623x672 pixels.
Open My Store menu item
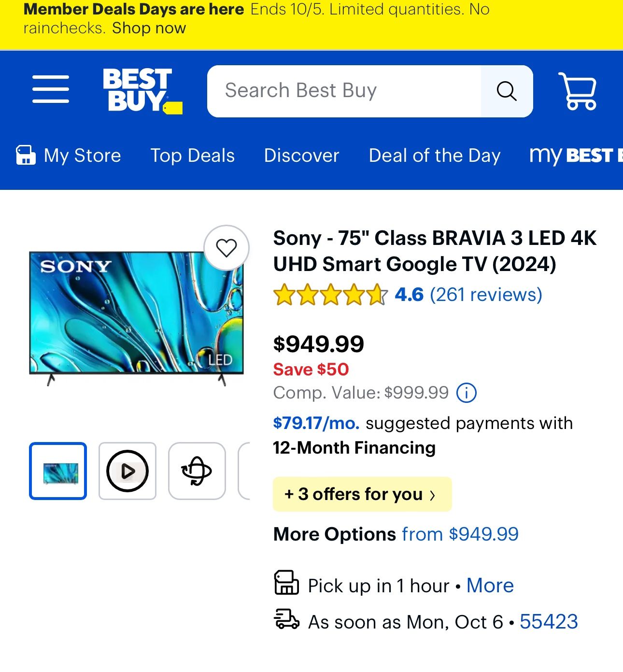pyautogui.click(x=69, y=156)
